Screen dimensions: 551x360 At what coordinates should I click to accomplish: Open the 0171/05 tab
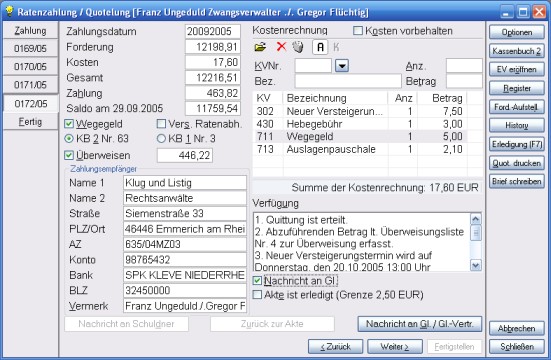coord(30,85)
